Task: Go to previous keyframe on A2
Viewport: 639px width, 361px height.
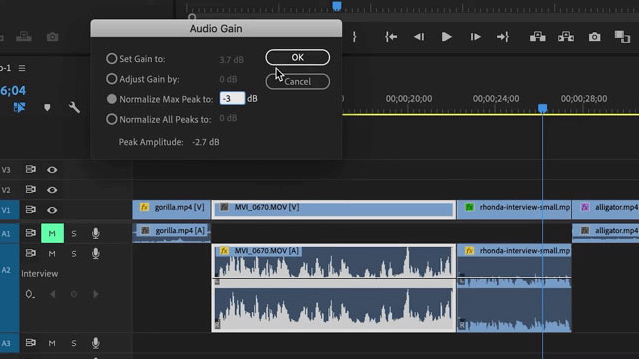Action: click(x=53, y=294)
